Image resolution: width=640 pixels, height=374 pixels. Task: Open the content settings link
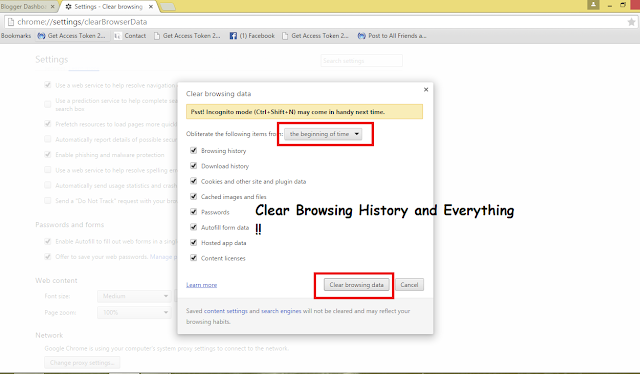click(226, 311)
